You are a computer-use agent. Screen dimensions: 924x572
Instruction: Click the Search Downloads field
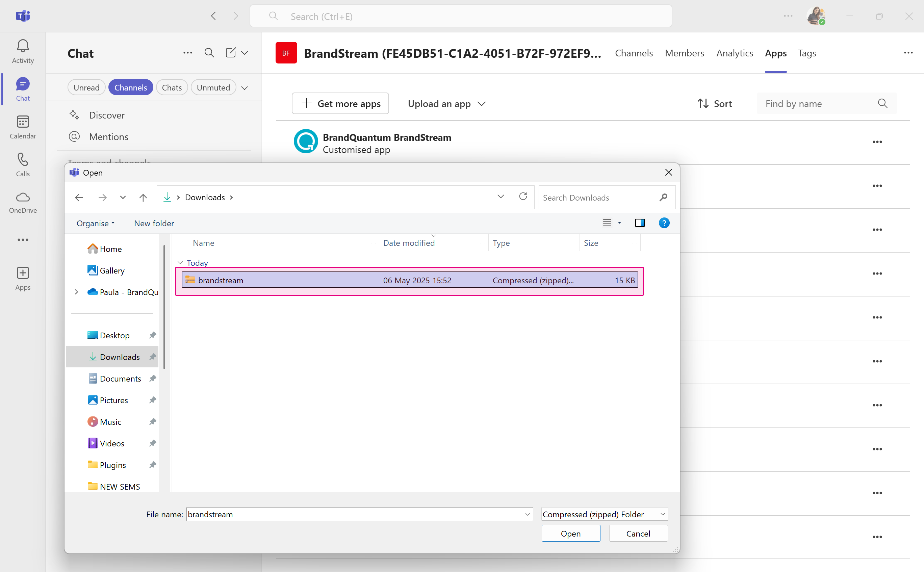pyautogui.click(x=607, y=198)
